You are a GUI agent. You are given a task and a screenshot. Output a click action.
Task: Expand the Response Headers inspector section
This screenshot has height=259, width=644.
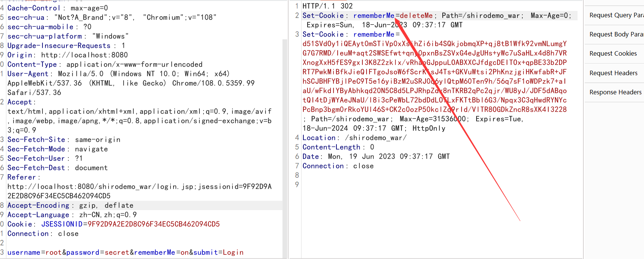[x=615, y=92]
